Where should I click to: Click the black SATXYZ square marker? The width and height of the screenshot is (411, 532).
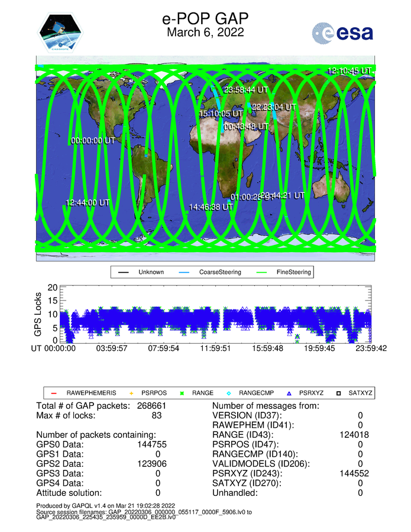(339, 392)
